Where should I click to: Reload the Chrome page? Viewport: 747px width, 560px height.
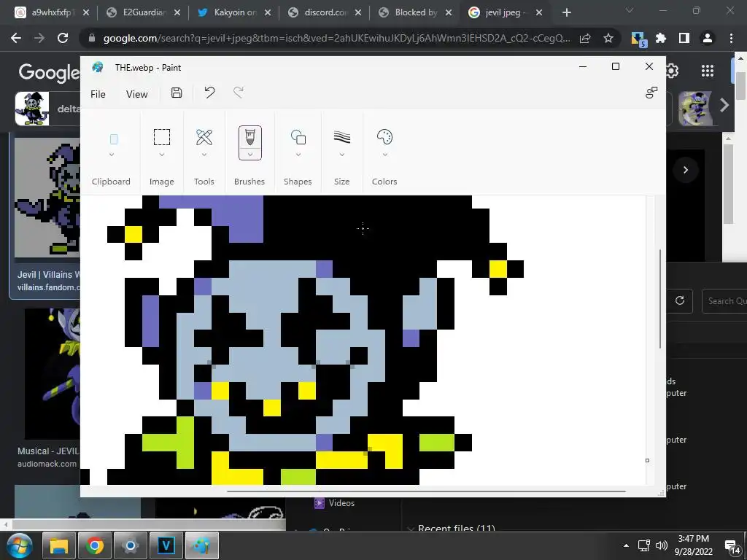(63, 38)
